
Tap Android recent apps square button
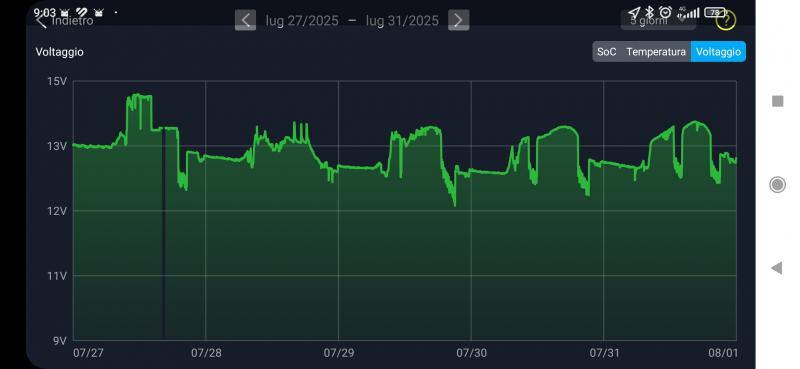pyautogui.click(x=777, y=102)
